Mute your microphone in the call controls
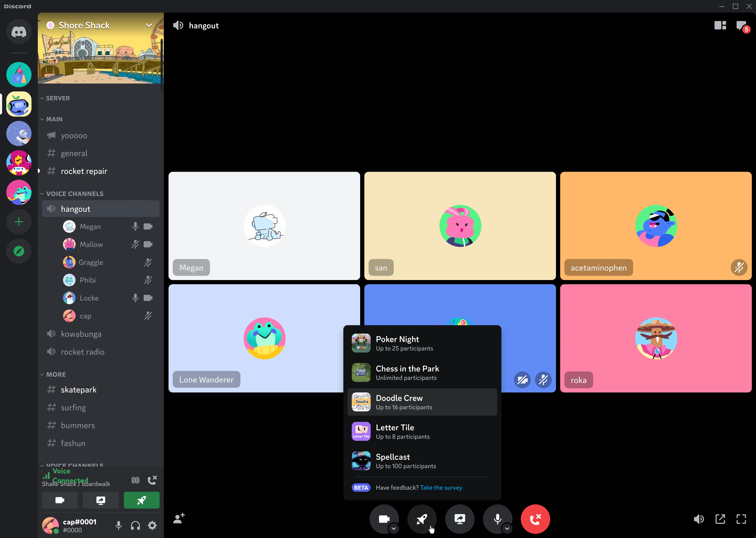Screen dimensions: 756x538 498,519
